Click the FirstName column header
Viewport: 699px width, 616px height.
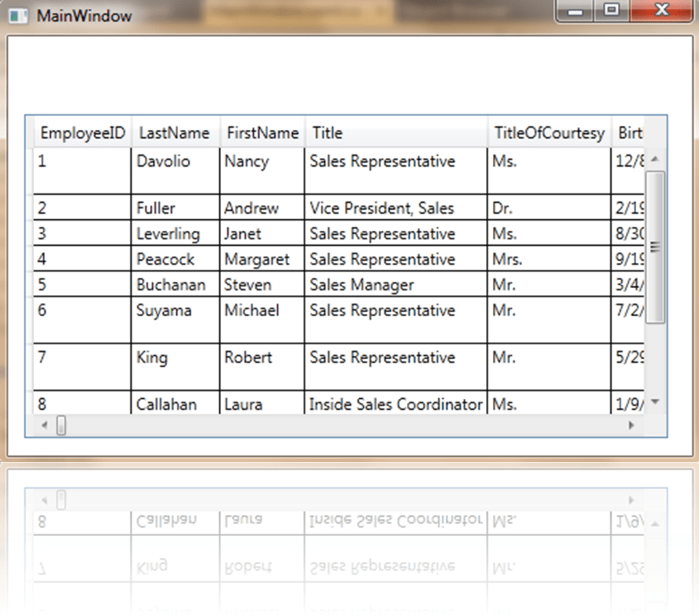[263, 133]
